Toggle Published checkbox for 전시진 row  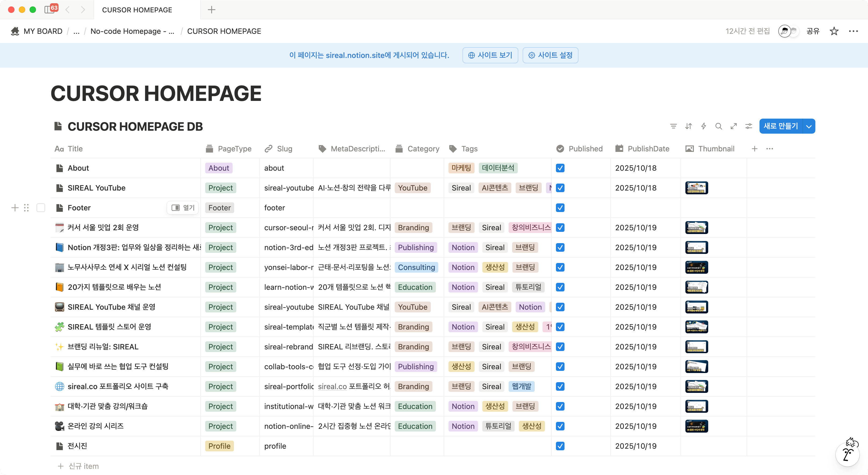560,446
